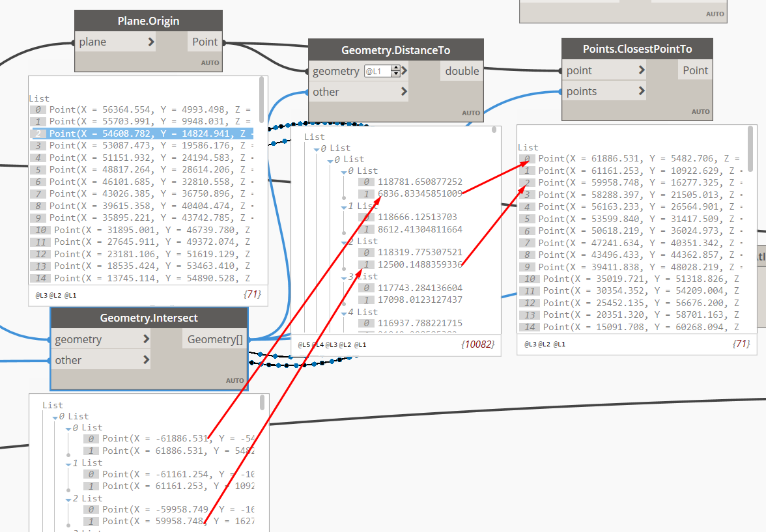Click the chevron on ClosestPointTo point port

point(642,70)
